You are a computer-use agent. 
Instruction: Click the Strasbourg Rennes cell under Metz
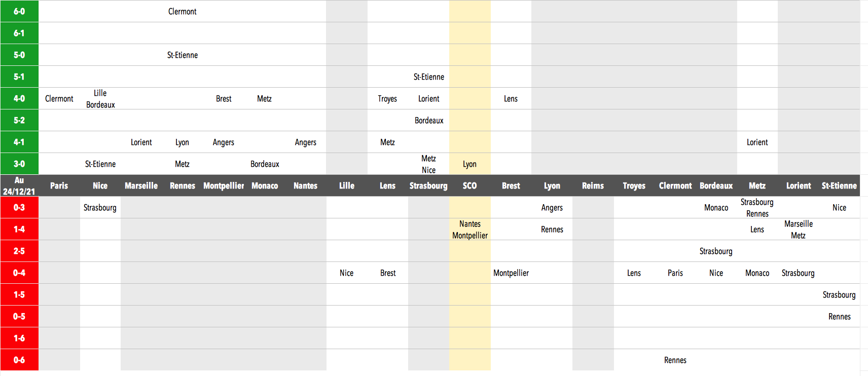[757, 208]
